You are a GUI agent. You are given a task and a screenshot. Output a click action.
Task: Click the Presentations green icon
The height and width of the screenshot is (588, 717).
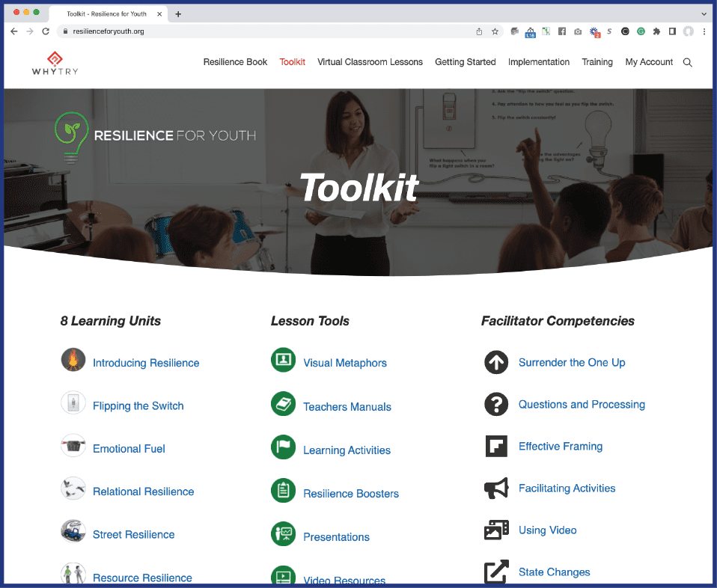tap(284, 534)
